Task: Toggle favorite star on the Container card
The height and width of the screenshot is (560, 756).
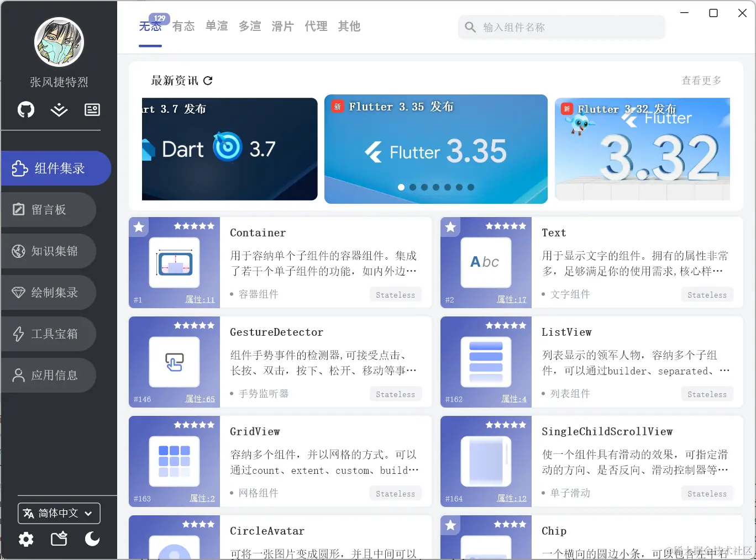Action: [x=139, y=227]
